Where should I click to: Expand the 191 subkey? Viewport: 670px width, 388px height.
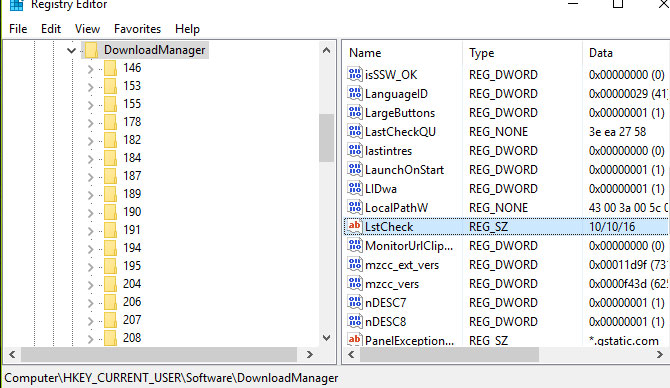click(x=90, y=230)
